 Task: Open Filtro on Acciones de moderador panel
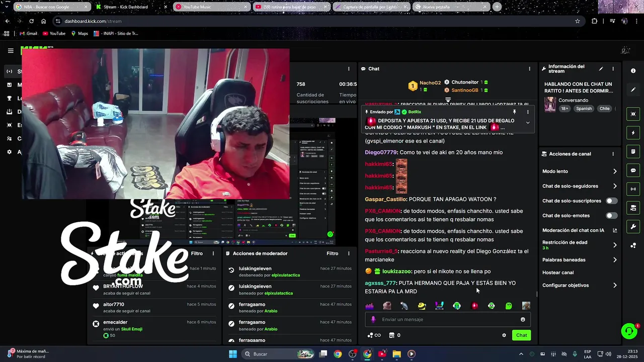tap(332, 253)
